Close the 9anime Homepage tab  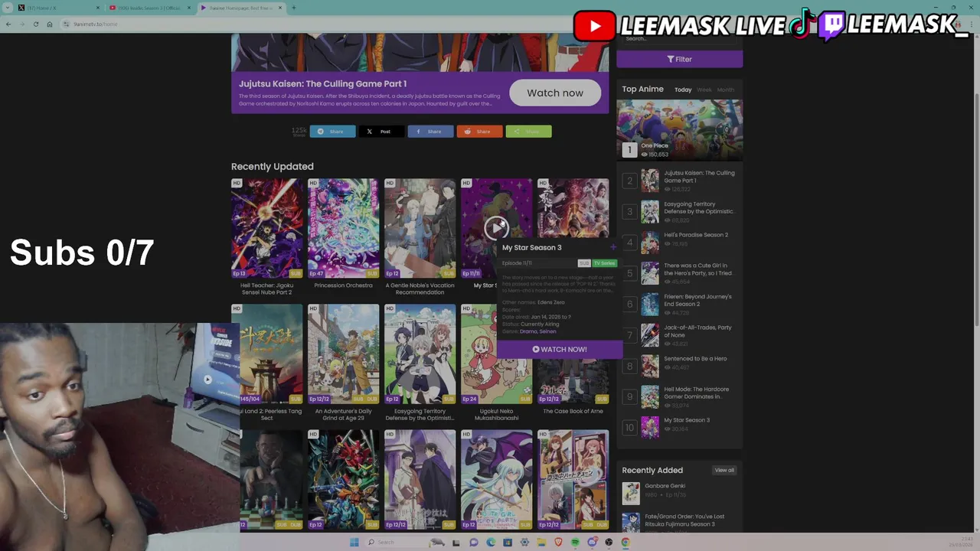coord(280,8)
